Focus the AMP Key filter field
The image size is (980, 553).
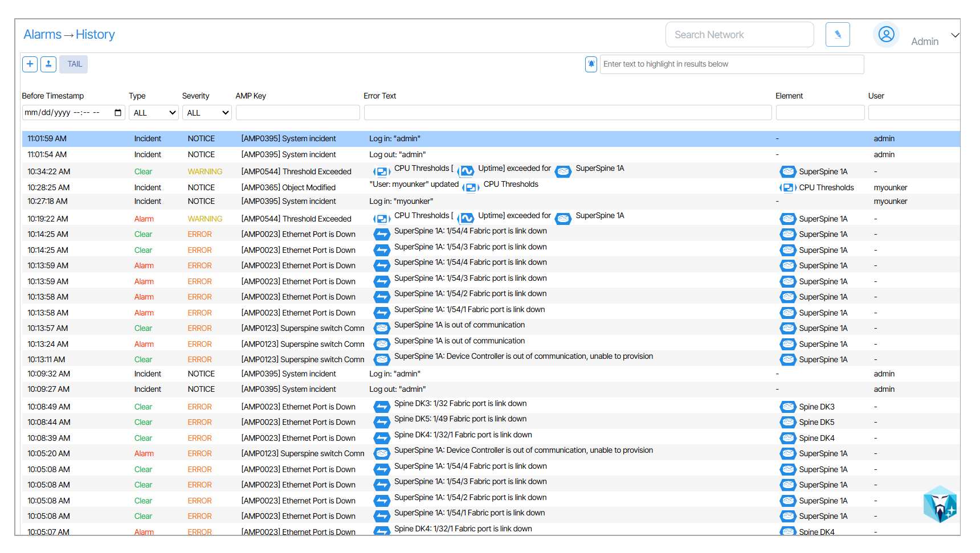pyautogui.click(x=297, y=113)
